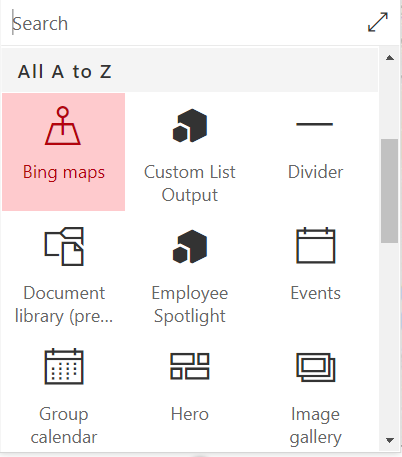Click the vertical scrollbar thumb
This screenshot has width=402, height=457.
point(390,191)
